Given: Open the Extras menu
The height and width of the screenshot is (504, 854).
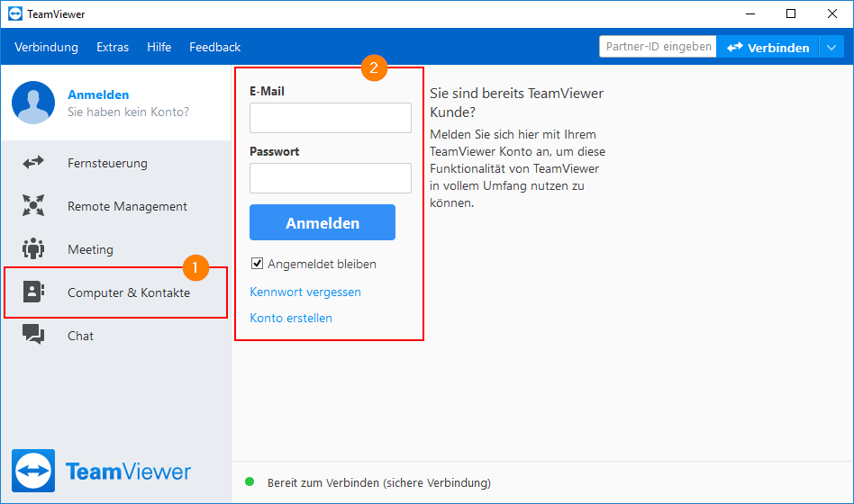Looking at the screenshot, I should click(113, 48).
